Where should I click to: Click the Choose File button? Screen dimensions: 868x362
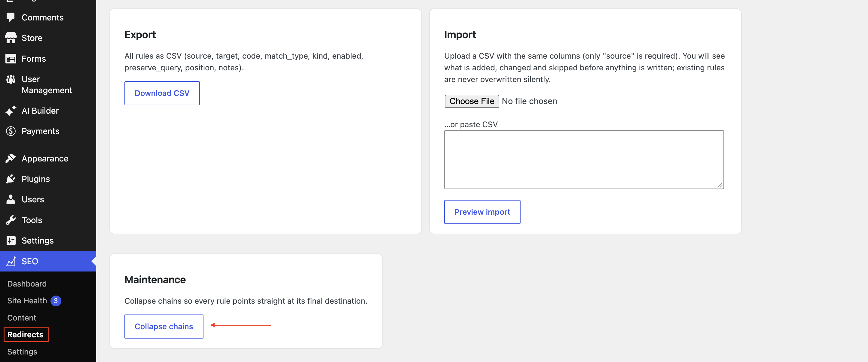tap(471, 101)
